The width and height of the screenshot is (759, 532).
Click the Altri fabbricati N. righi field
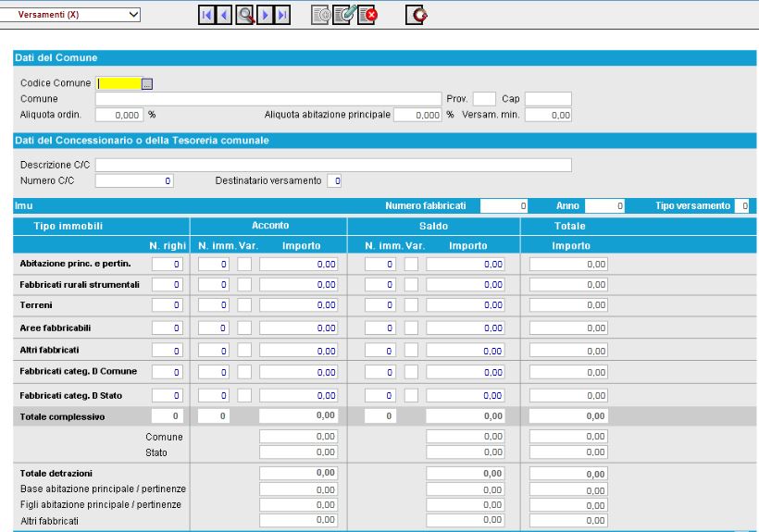point(167,351)
